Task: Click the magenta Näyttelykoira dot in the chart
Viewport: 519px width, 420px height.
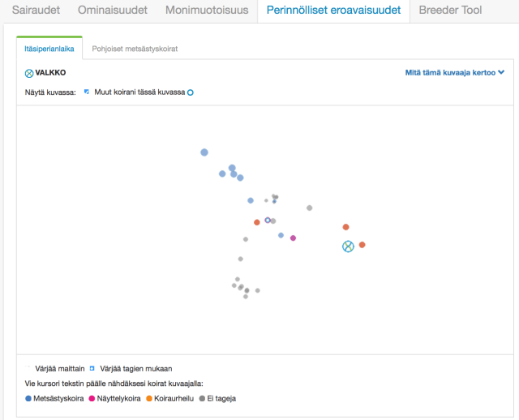Action: [293, 238]
